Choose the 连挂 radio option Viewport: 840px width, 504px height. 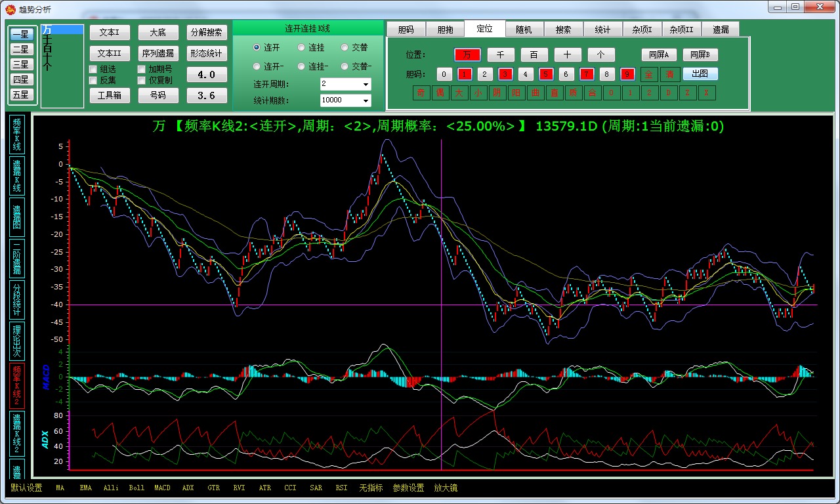pyautogui.click(x=301, y=48)
